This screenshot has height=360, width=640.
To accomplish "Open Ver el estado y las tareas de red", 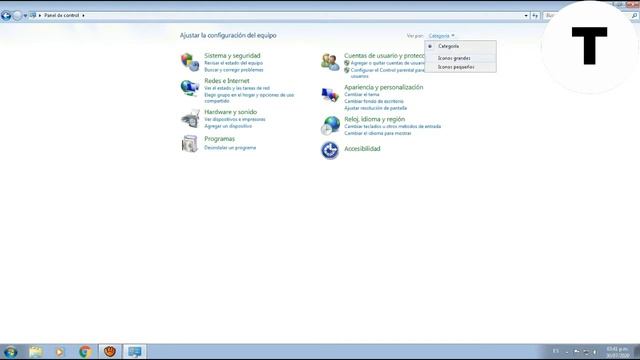I will pyautogui.click(x=237, y=88).
